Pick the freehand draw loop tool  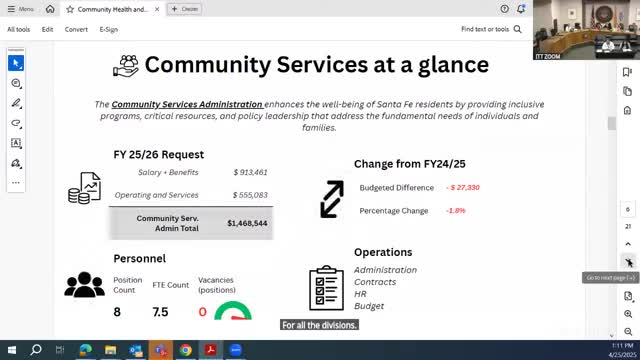(16, 123)
